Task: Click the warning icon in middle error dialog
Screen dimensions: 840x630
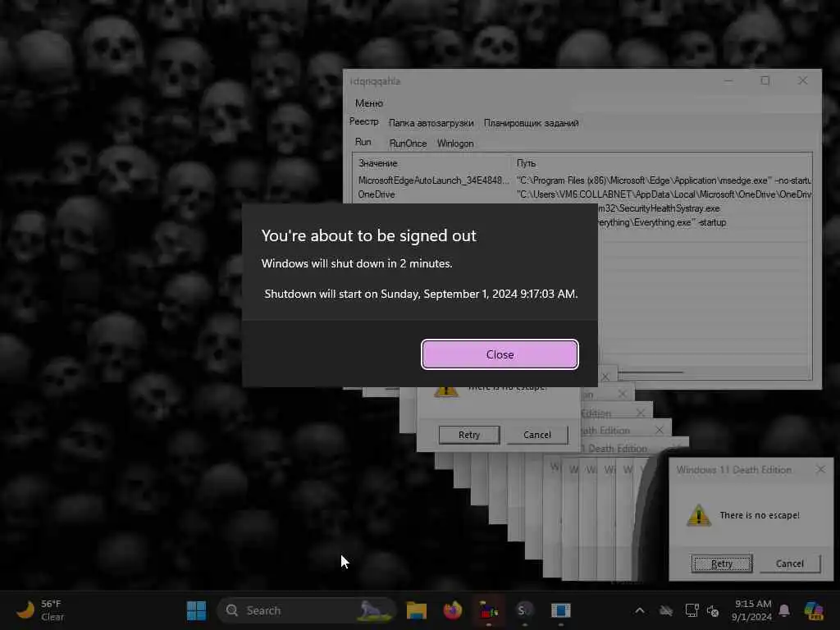Action: [x=445, y=391]
